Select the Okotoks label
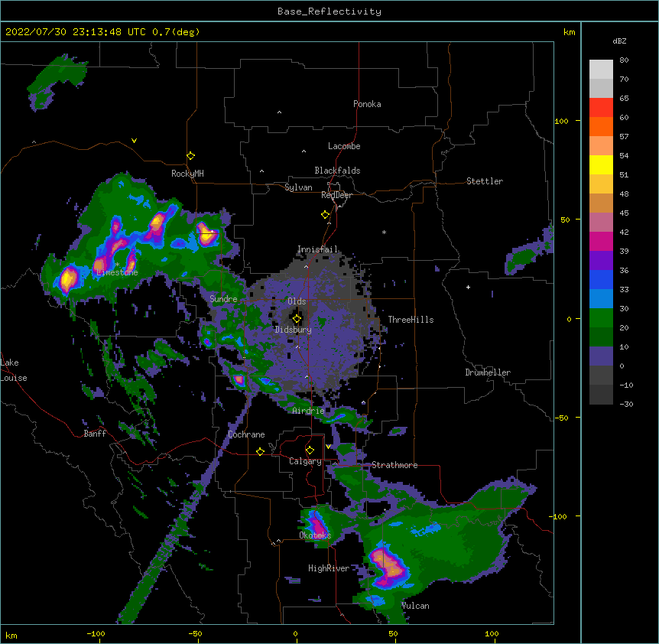This screenshot has height=644, width=659. click(315, 535)
